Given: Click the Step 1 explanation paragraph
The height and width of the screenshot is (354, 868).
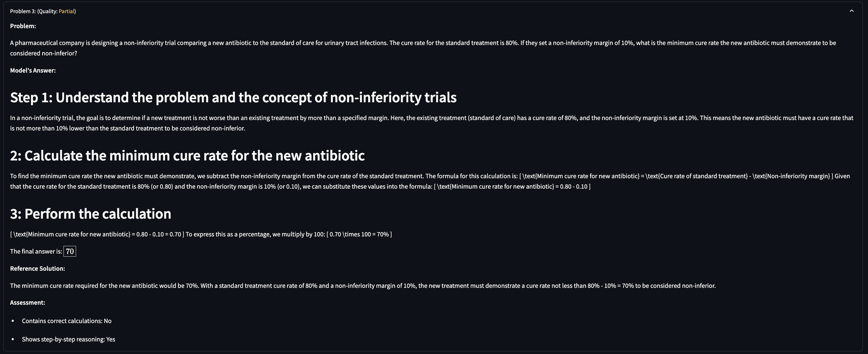Looking at the screenshot, I should click(x=431, y=123).
